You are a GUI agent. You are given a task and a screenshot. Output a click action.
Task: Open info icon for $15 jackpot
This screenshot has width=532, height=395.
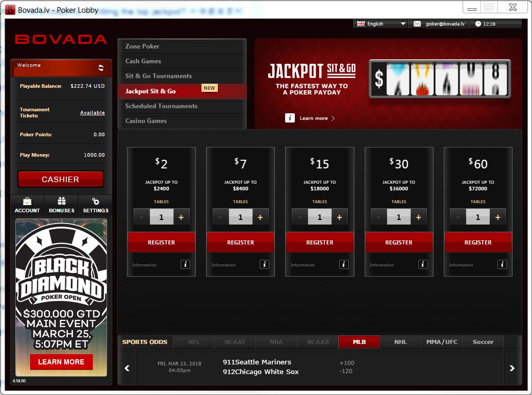point(344,264)
